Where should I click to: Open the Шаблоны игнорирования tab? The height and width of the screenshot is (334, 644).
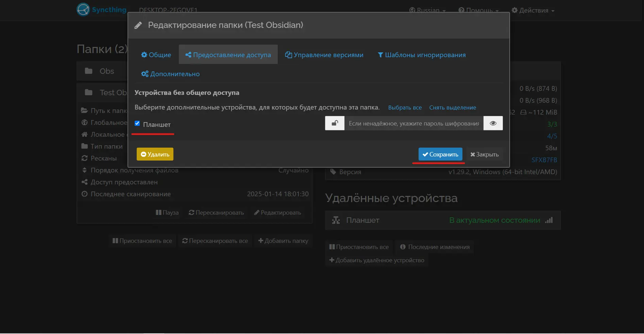click(421, 54)
